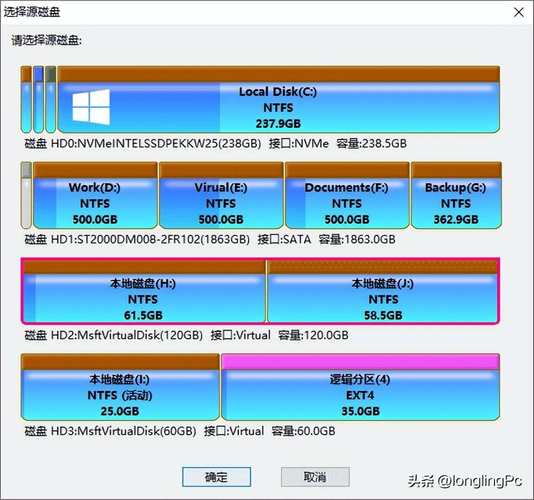
Task: Click the 容量:1863.0GB text
Action: click(x=357, y=239)
